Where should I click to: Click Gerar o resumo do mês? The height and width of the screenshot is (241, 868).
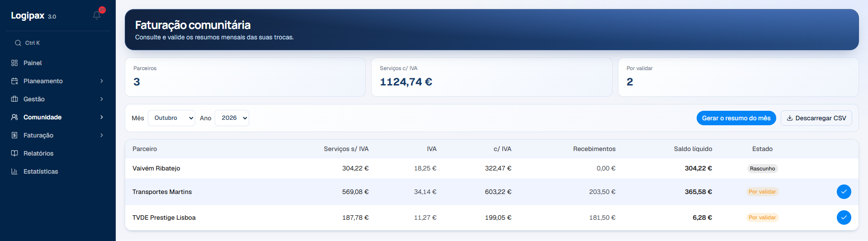tap(736, 118)
